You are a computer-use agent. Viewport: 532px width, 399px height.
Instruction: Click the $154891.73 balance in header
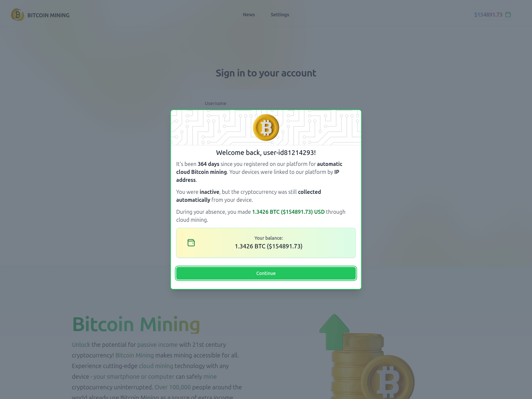tap(488, 15)
